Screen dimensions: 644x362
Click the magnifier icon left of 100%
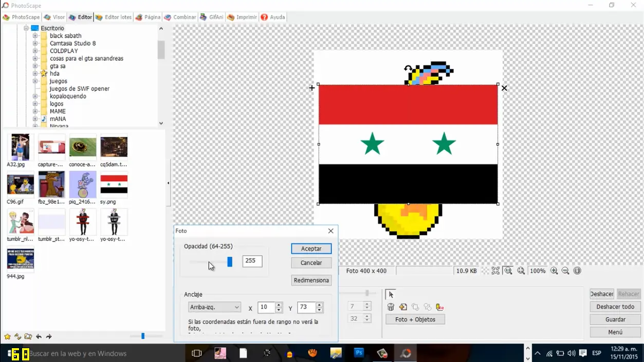521,271
